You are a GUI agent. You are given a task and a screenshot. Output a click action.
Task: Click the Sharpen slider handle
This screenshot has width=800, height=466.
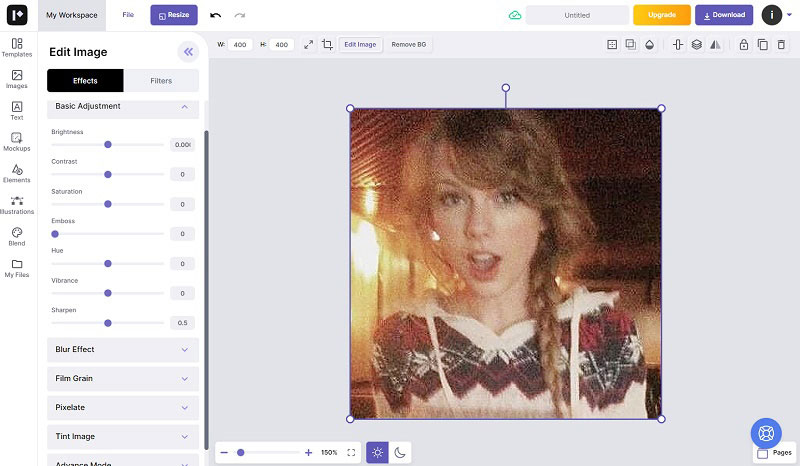point(108,323)
